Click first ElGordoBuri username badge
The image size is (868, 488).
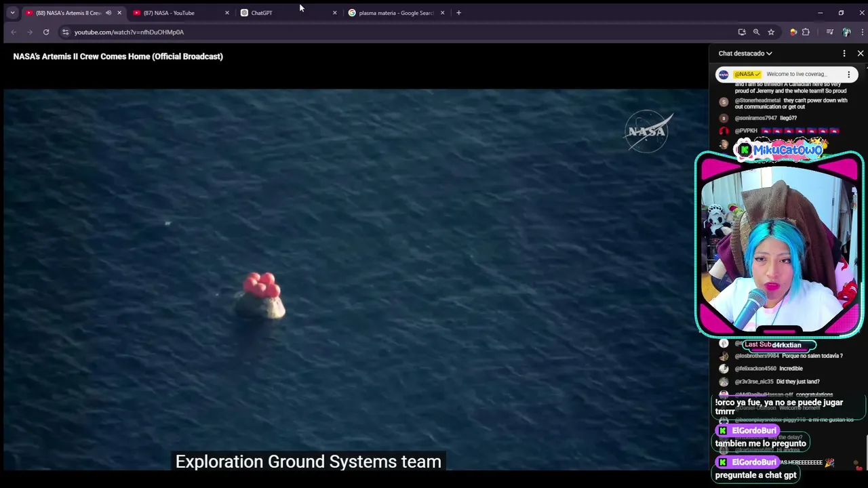click(748, 430)
